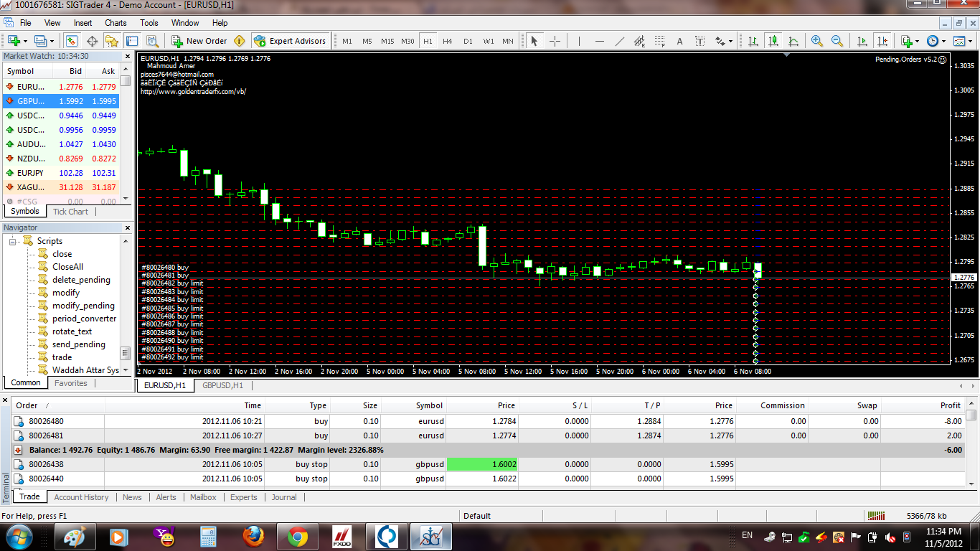
Task: Open Google Chrome from the taskbar
Action: click(298, 536)
